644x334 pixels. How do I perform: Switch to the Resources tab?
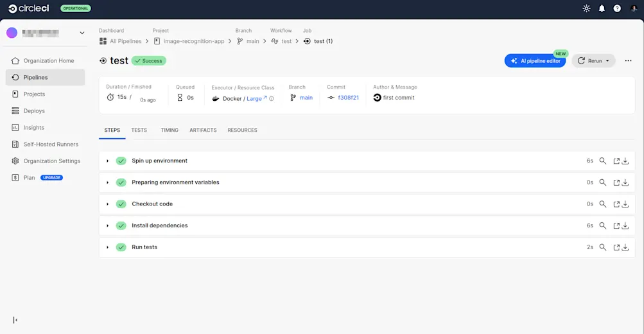click(x=242, y=130)
